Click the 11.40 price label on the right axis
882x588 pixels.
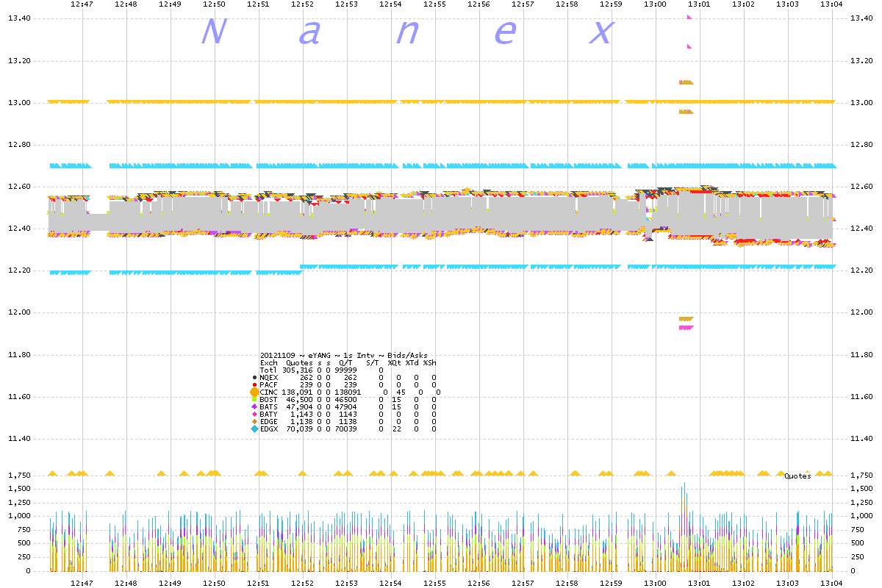tap(861, 439)
